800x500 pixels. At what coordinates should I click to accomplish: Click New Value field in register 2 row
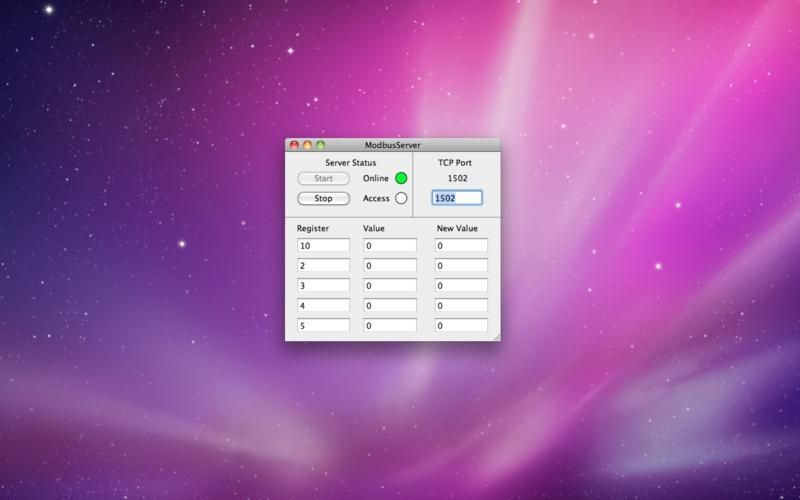tap(461, 265)
